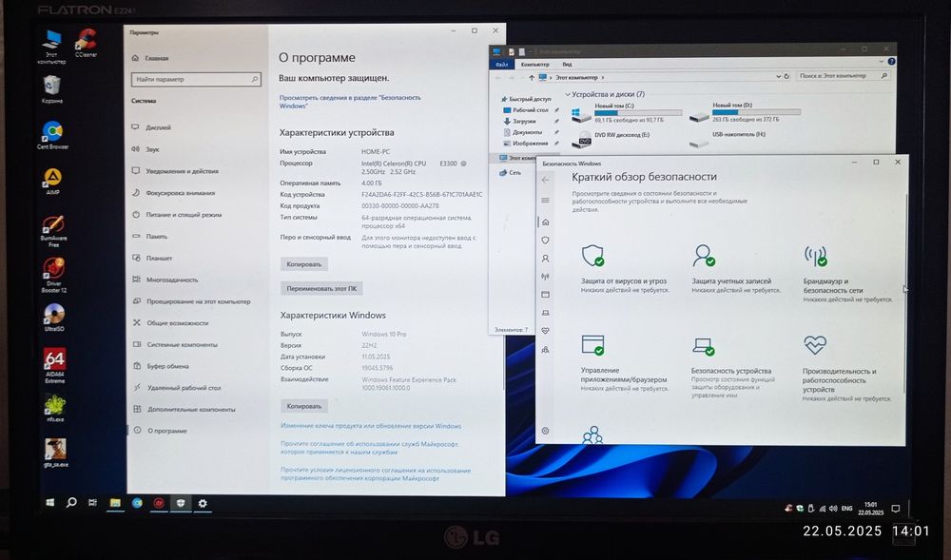Image resolution: width=951 pixels, height=560 pixels.
Task: Select Notifications and actions in Settings
Action: click(182, 171)
